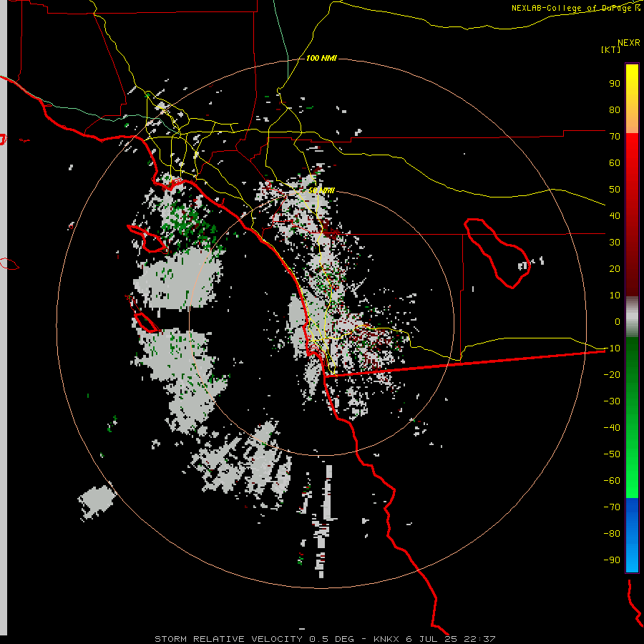
Task: Click the NEXR label above the scale
Action: [629, 43]
